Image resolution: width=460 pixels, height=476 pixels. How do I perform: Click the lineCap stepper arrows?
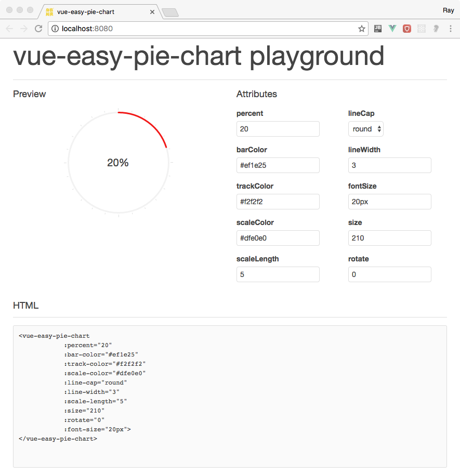point(378,129)
